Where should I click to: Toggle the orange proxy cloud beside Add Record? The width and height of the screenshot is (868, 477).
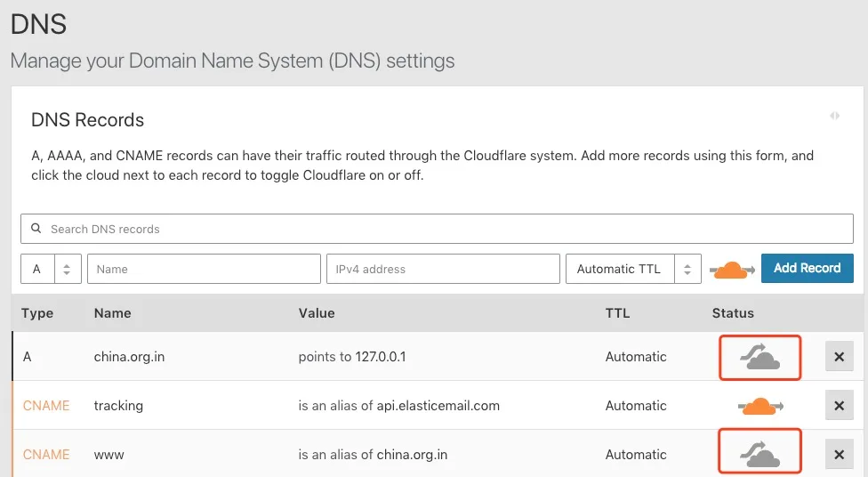732,270
